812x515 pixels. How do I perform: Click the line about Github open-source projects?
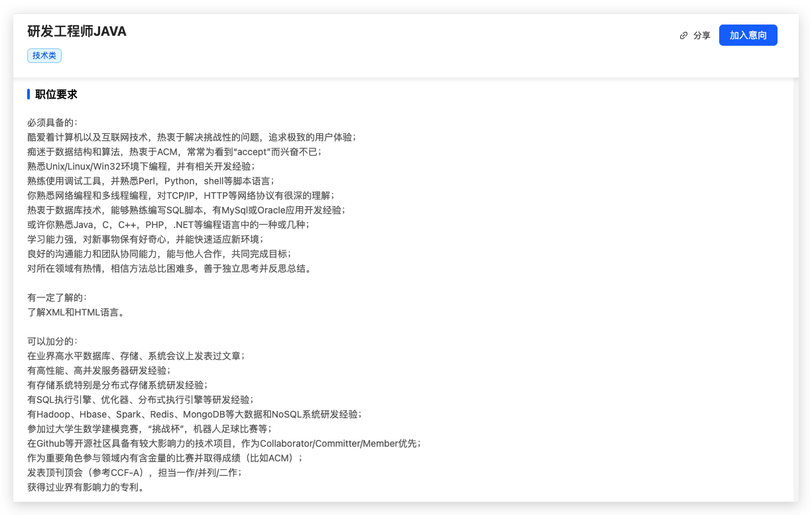point(224,443)
